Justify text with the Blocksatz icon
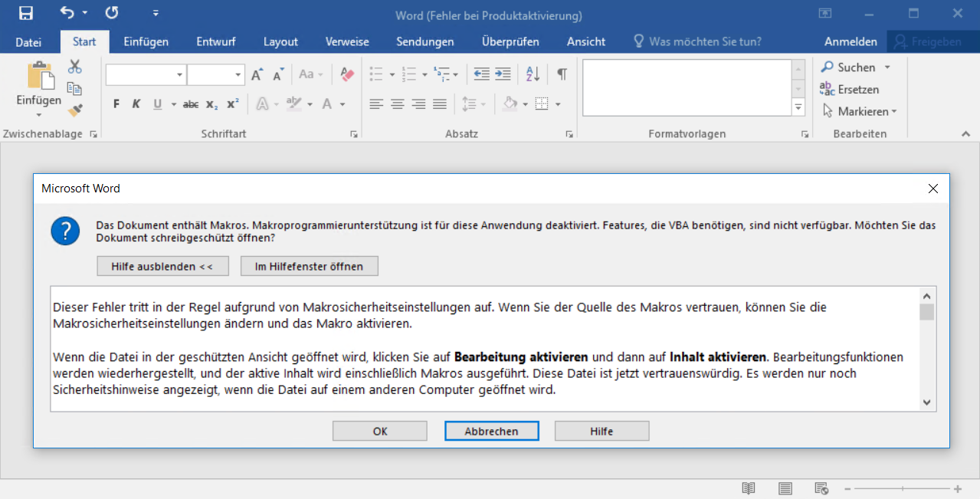This screenshot has height=499, width=980. [x=440, y=104]
